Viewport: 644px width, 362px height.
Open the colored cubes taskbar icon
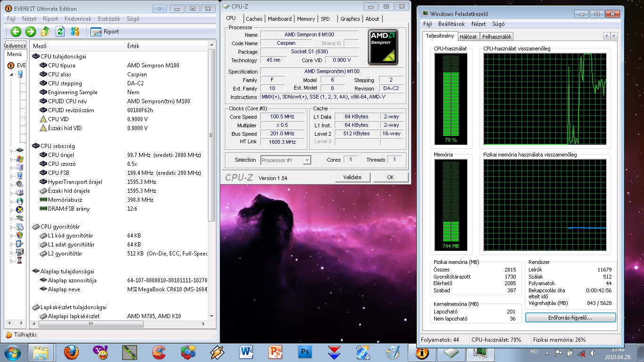[188, 353]
